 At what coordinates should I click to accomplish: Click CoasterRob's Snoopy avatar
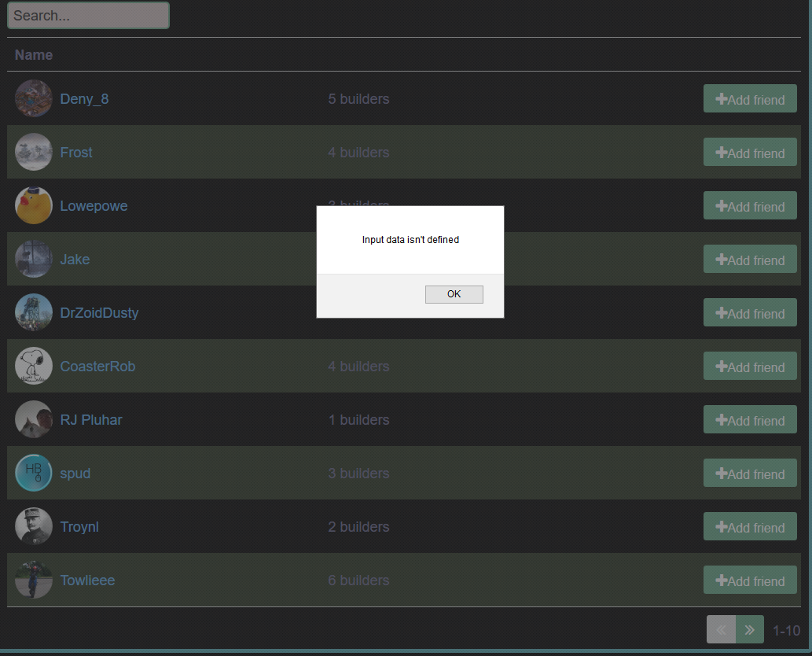34,366
